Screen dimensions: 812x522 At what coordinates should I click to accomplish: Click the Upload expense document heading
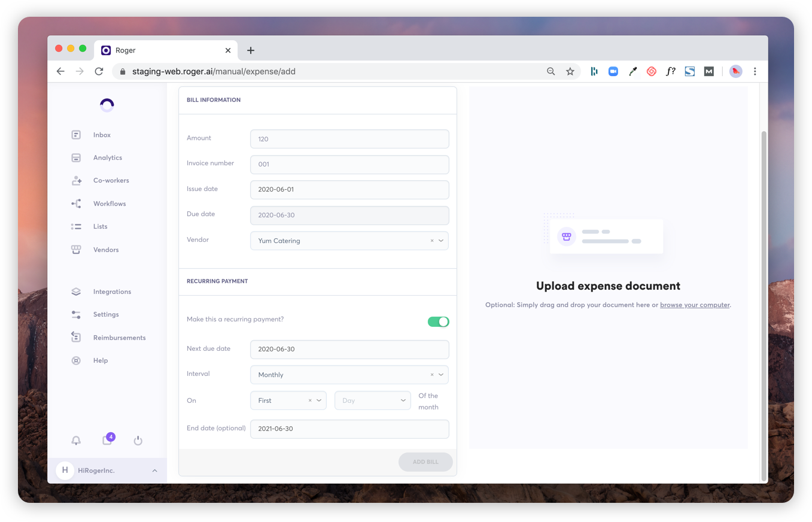pos(608,286)
